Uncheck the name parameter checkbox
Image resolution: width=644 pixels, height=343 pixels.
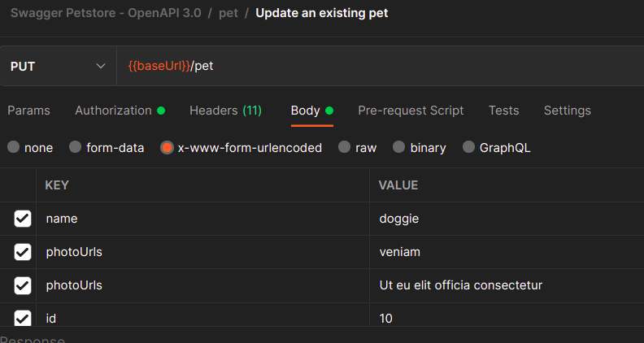tap(23, 219)
